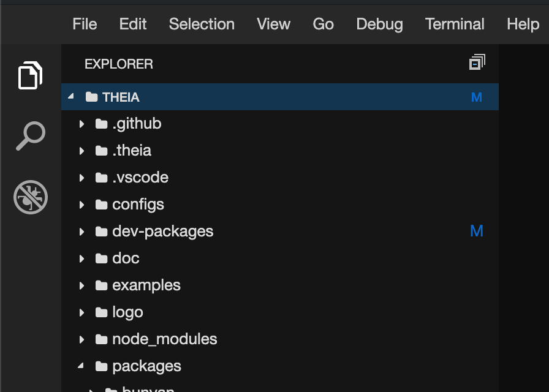This screenshot has width=549, height=392.
Task: Click the packages folder icon
Action: [x=102, y=366]
